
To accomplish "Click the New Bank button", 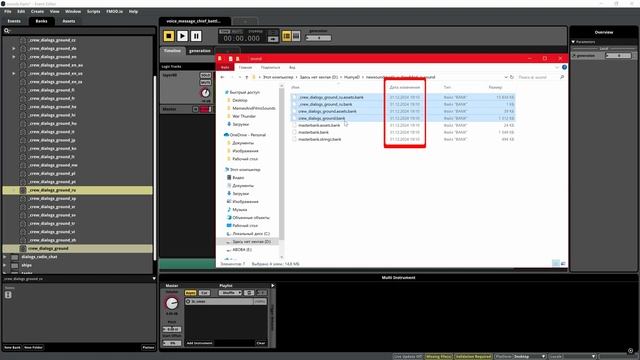I will point(12,348).
